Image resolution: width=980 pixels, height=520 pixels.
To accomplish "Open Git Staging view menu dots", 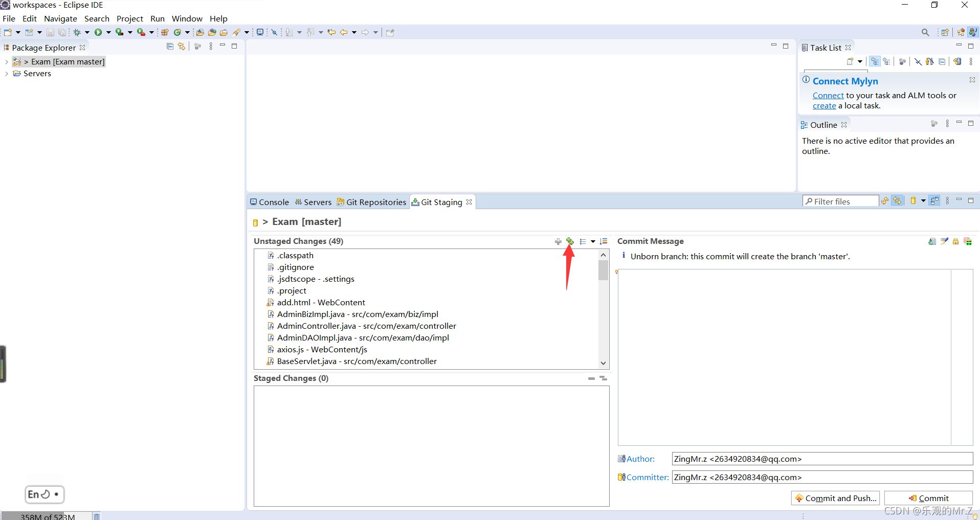I will (947, 201).
